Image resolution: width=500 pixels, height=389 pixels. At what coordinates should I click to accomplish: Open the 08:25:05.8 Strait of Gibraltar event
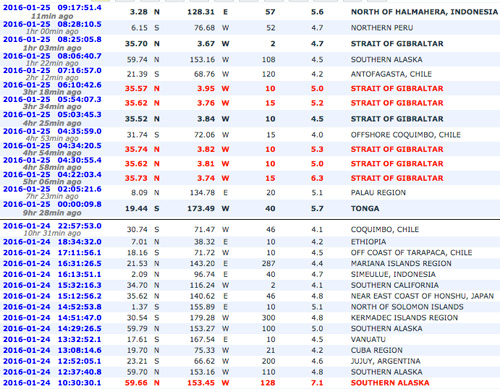coord(52,40)
